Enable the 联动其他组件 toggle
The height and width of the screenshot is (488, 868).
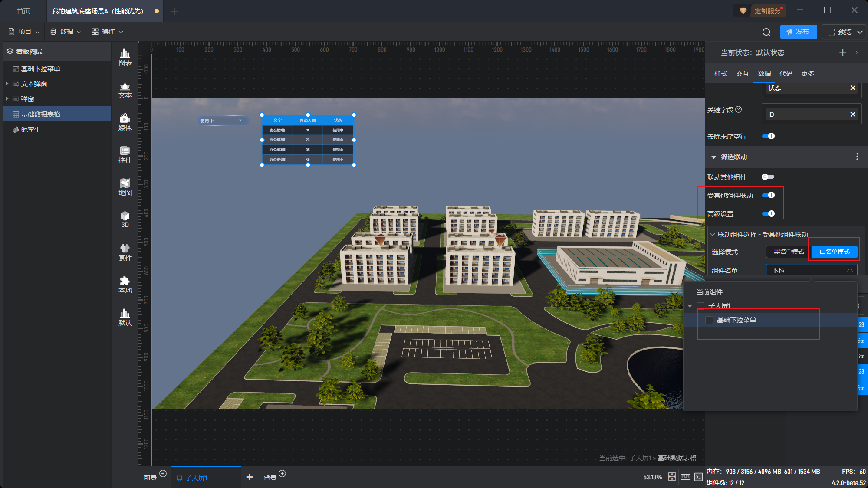click(x=768, y=177)
